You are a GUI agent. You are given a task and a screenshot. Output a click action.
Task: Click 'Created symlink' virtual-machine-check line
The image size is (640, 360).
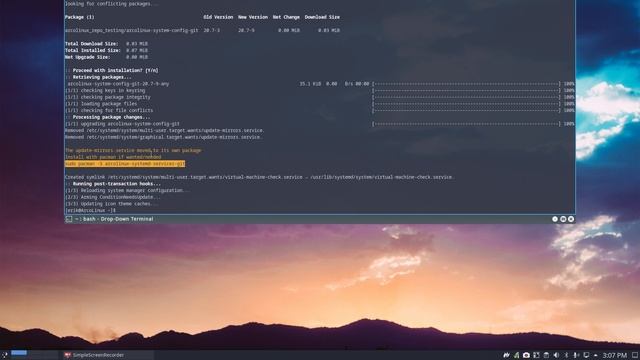pyautogui.click(x=259, y=177)
